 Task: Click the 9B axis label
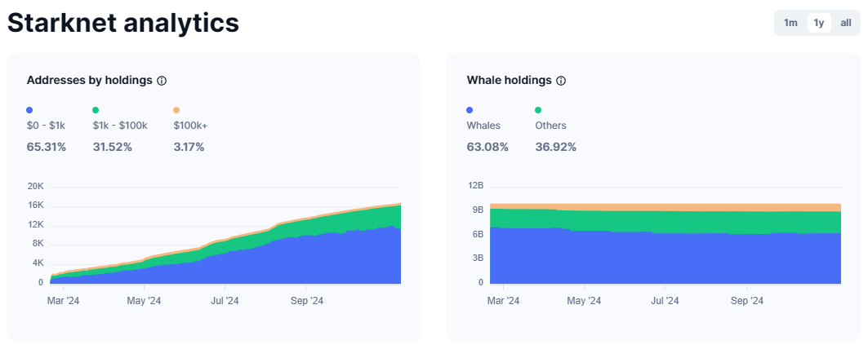click(x=478, y=210)
